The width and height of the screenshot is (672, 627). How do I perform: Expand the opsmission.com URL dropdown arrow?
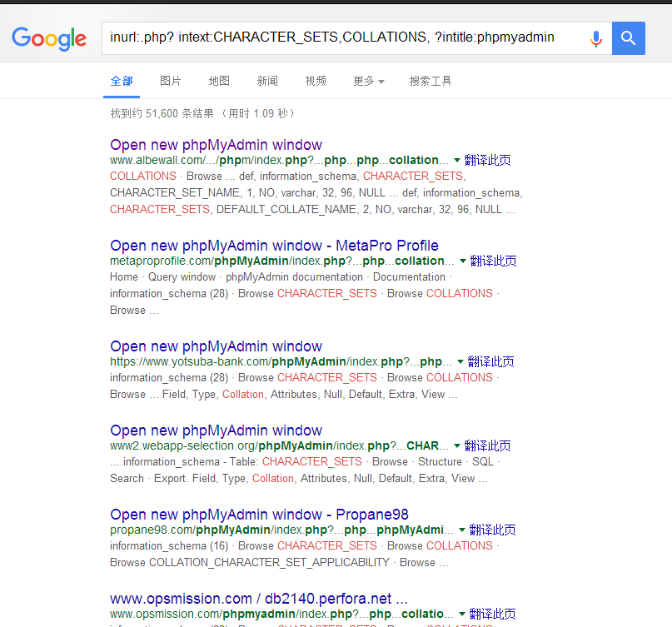(x=462, y=614)
